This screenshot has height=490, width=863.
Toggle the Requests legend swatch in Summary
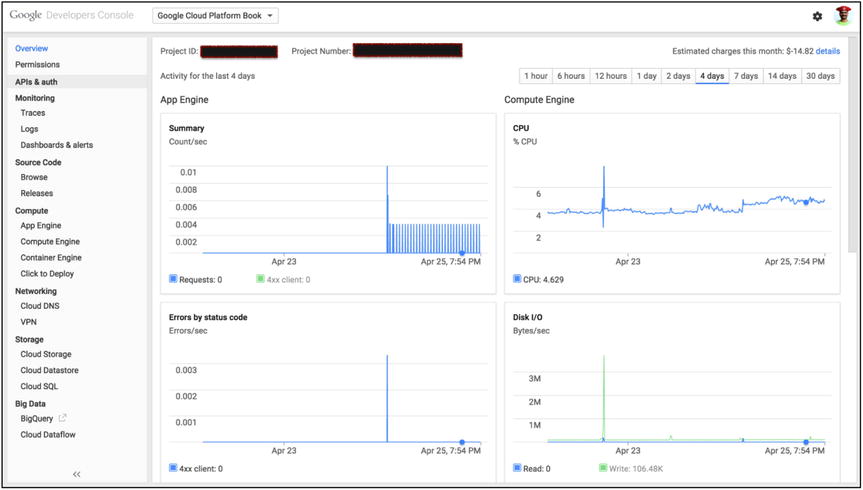coord(173,279)
